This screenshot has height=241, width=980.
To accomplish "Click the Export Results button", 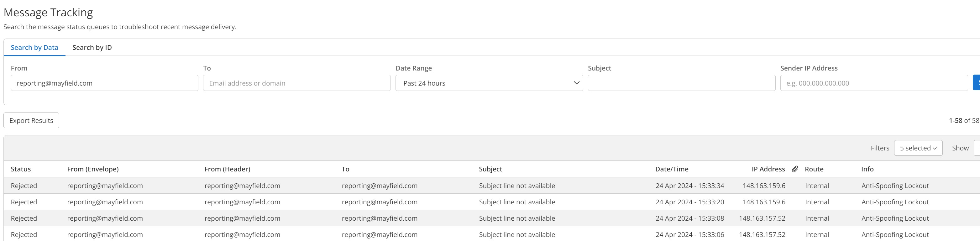I will pos(31,120).
